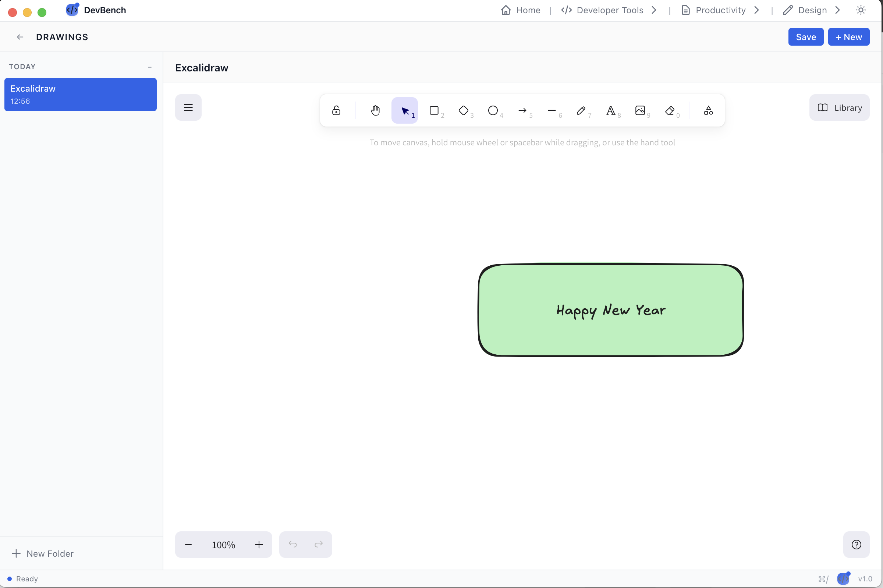Select the Rectangle tool

pos(434,110)
